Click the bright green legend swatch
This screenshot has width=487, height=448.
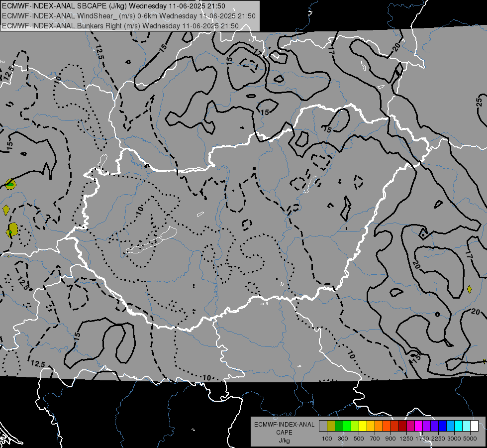click(347, 426)
